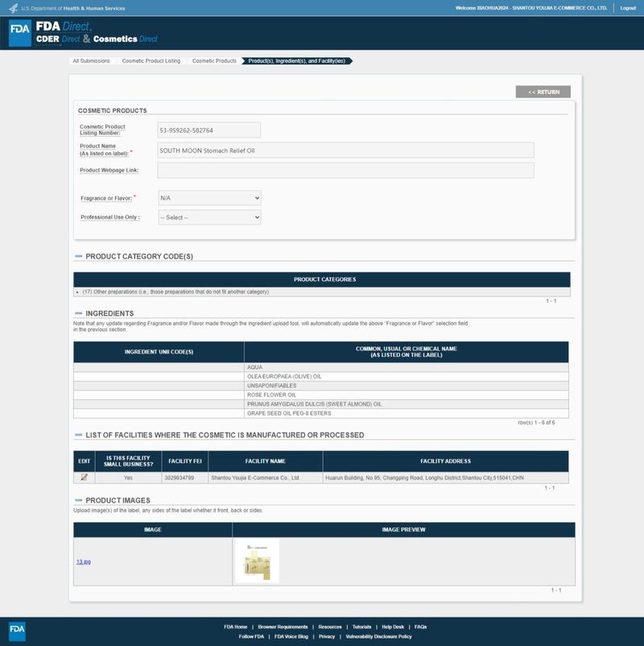This screenshot has height=646, width=644.
Task: Collapse the Product Images section
Action: click(x=79, y=501)
